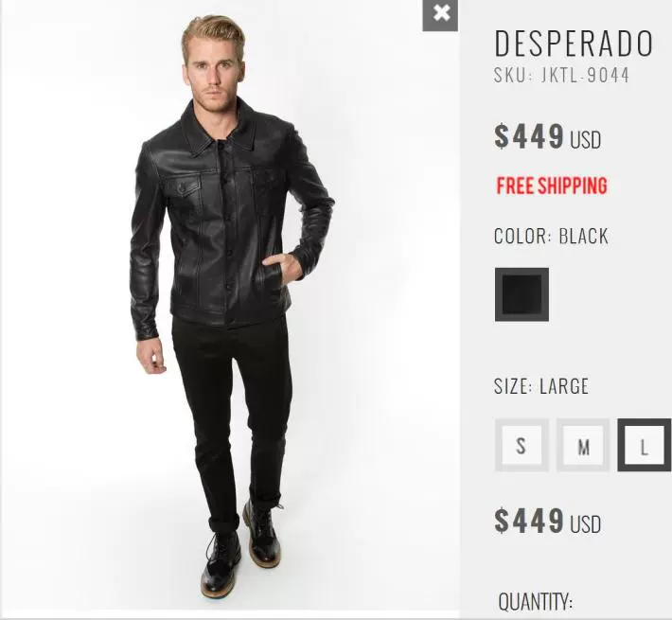Viewport: 672px width, 620px height.
Task: Choose size S
Action: [522, 445]
